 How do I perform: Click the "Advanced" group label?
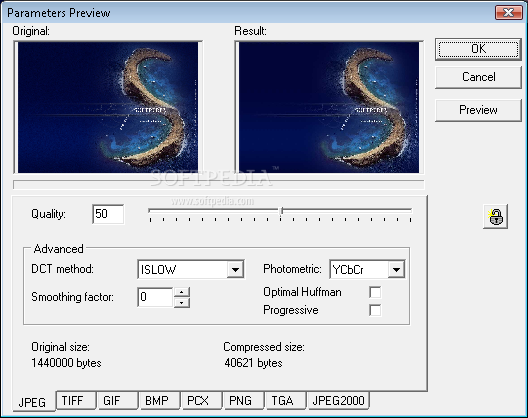click(x=59, y=249)
